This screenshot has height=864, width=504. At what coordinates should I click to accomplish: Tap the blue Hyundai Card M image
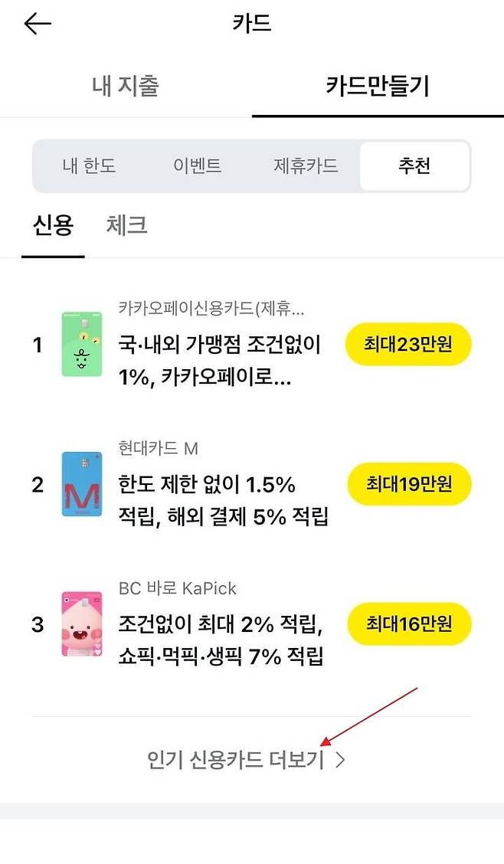(81, 483)
